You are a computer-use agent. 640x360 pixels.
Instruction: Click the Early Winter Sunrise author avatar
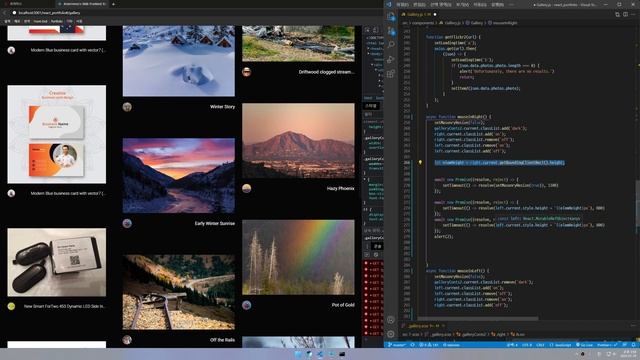tap(127, 223)
